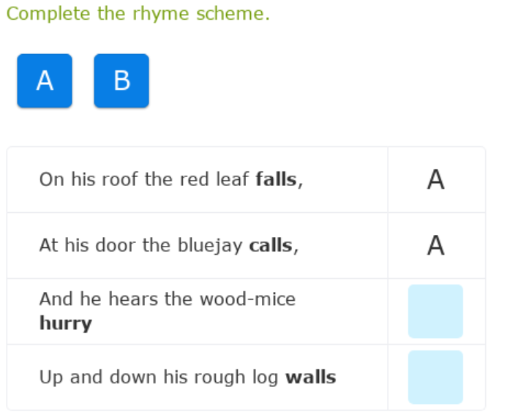The width and height of the screenshot is (507, 420).
Task: Click the empty answer box beside 'walls' line
Action: [435, 377]
